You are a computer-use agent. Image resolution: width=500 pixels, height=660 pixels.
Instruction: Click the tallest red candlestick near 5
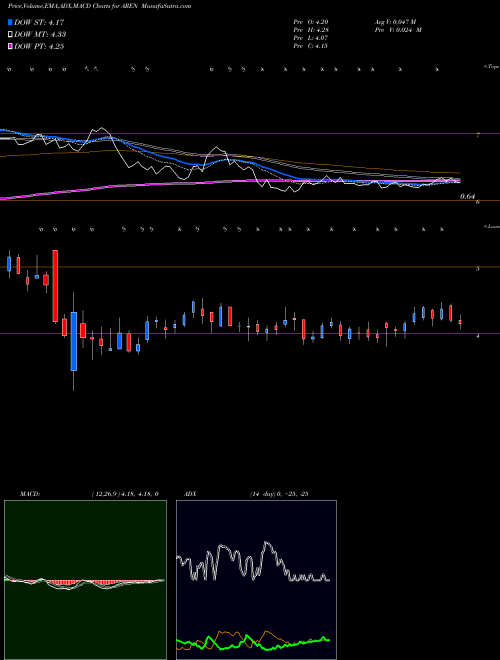pyautogui.click(x=55, y=286)
